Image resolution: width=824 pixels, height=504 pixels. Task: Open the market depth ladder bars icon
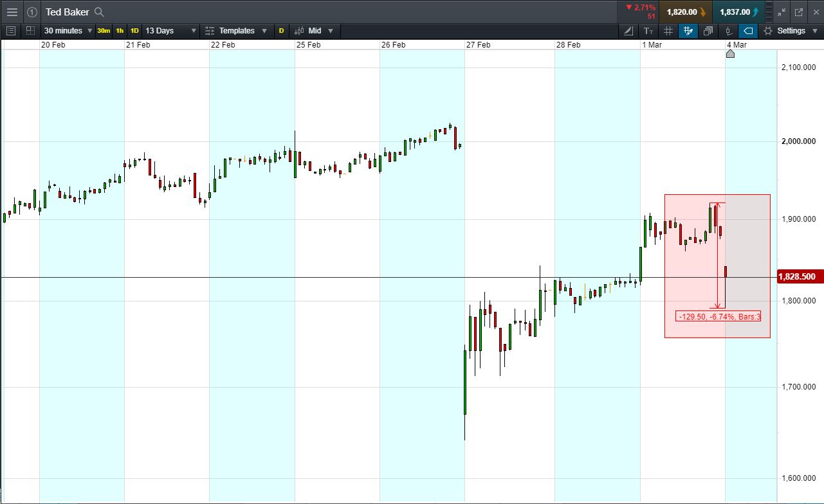770,12
